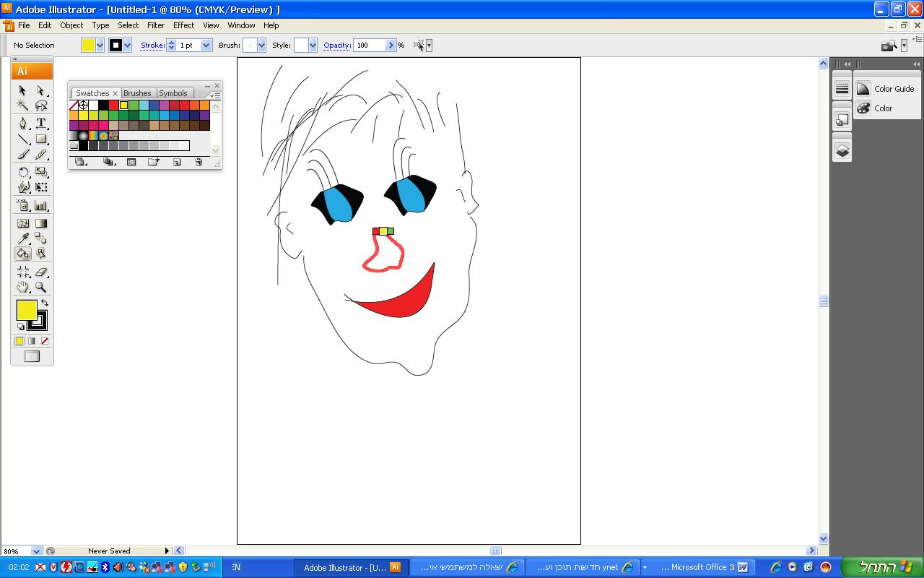Image resolution: width=924 pixels, height=578 pixels.
Task: Select the Line Segment tool
Action: [23, 139]
